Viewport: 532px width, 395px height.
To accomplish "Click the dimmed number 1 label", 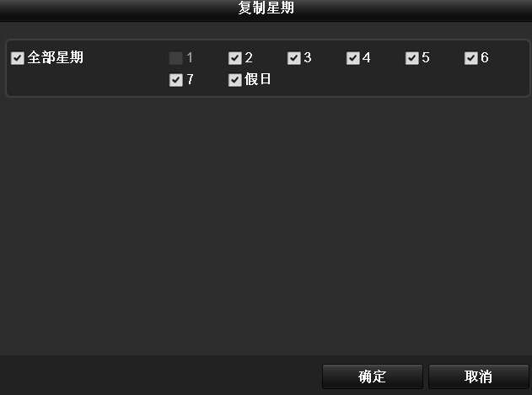I will 190,57.
